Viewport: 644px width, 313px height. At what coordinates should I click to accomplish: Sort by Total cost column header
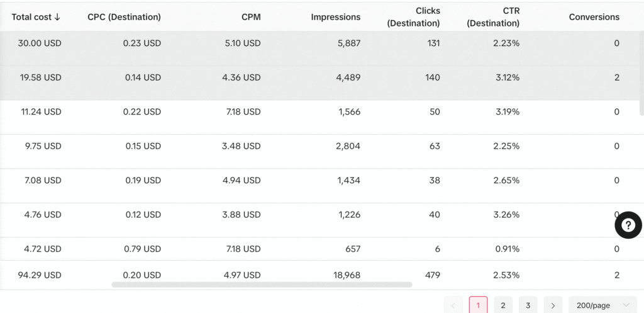tap(36, 17)
